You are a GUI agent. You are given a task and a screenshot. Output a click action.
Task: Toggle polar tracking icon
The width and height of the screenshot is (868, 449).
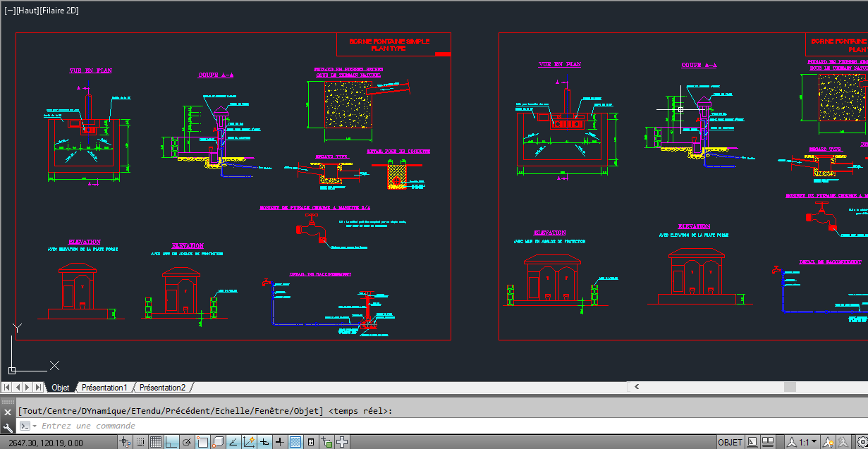187,441
